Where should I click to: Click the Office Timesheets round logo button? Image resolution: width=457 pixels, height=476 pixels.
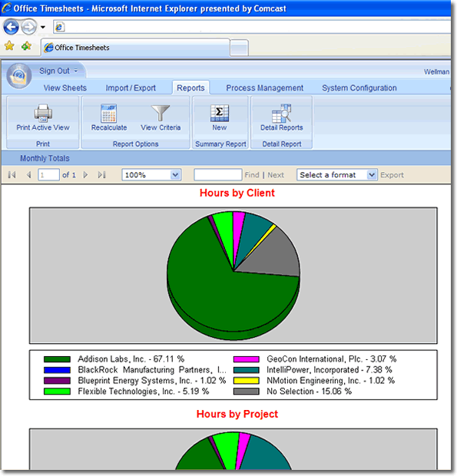(x=19, y=76)
